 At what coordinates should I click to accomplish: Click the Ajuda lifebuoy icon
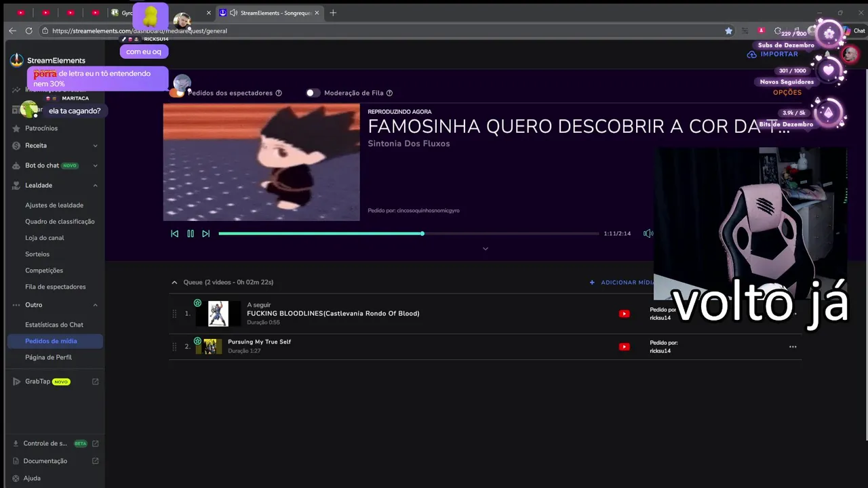[16, 478]
